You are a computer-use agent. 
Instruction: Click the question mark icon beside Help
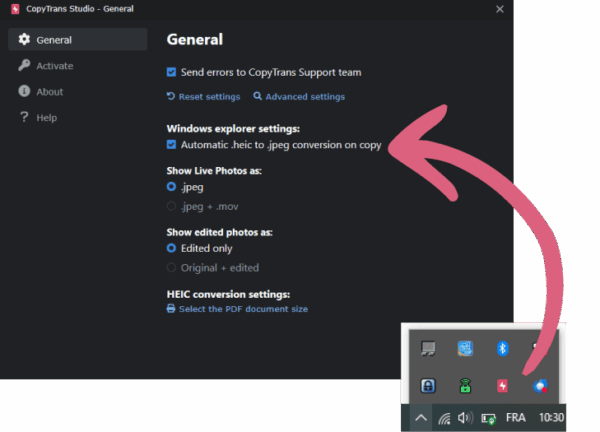24,117
